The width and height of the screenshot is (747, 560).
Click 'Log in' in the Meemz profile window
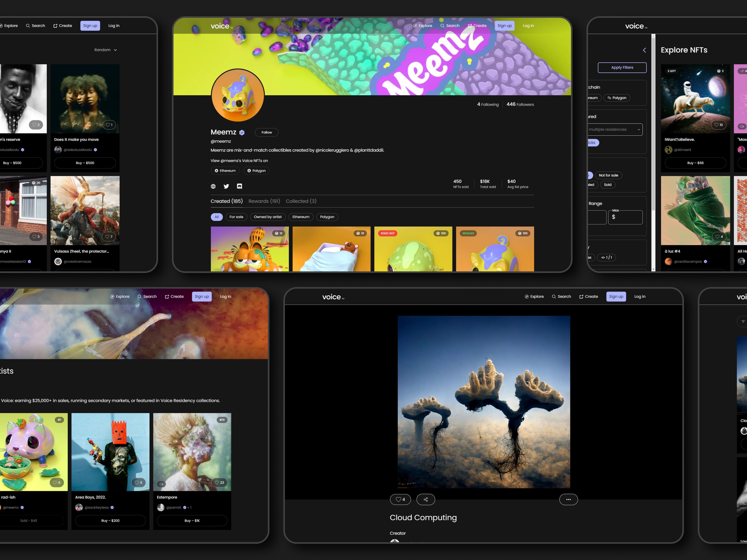tap(528, 26)
